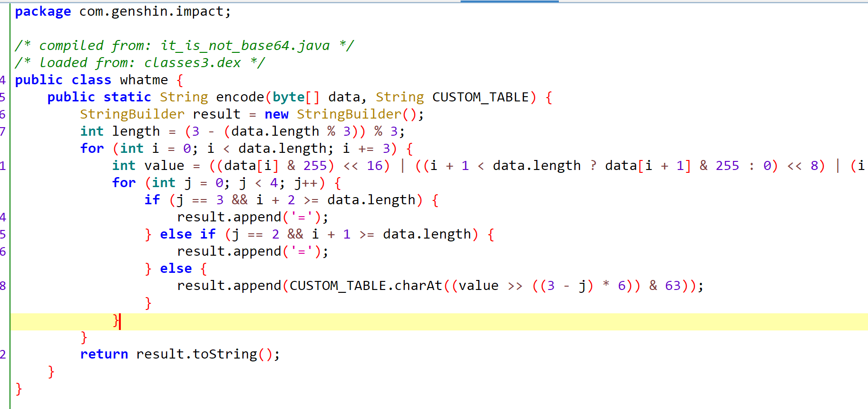The width and height of the screenshot is (868, 409).
Task: Click 'else if' keyword line
Action: [x=187, y=234]
